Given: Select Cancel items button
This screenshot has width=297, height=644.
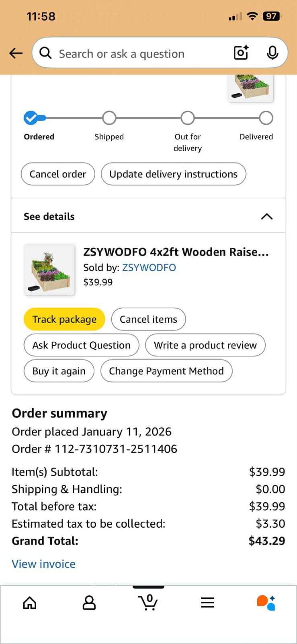Looking at the screenshot, I should pos(148,319).
